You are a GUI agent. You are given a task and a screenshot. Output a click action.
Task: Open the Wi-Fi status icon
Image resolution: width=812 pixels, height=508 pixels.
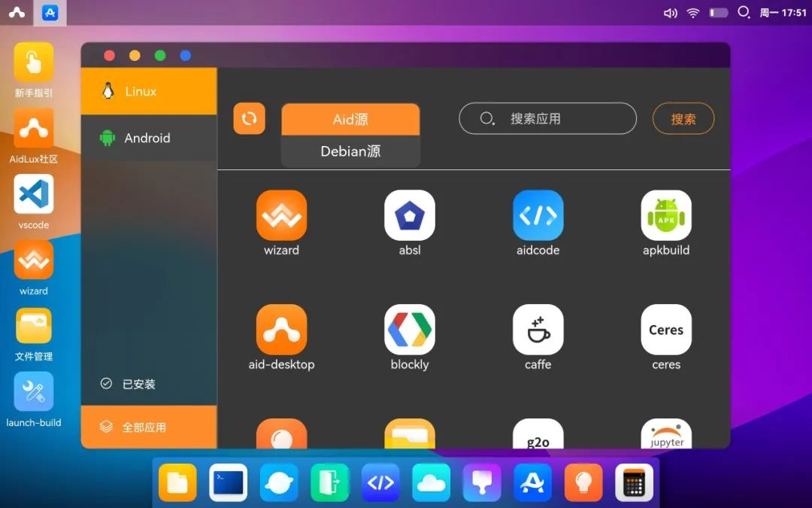click(693, 13)
